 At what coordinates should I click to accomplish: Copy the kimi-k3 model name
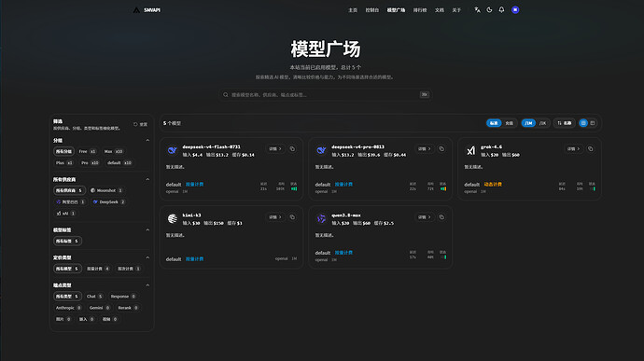[x=292, y=216]
